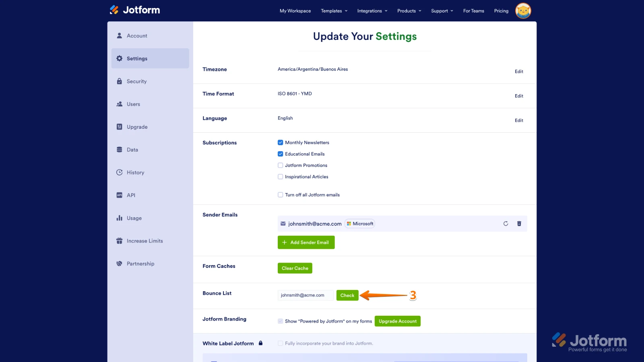Screen dimensions: 644x362
Task: Click the API badge icon
Action: pyautogui.click(x=119, y=195)
